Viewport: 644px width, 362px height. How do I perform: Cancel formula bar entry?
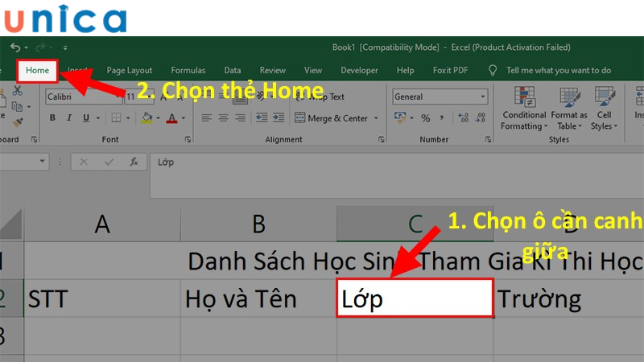[84, 162]
